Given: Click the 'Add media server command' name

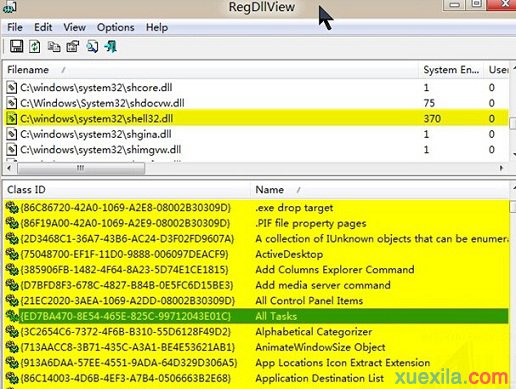Looking at the screenshot, I should [x=323, y=285].
